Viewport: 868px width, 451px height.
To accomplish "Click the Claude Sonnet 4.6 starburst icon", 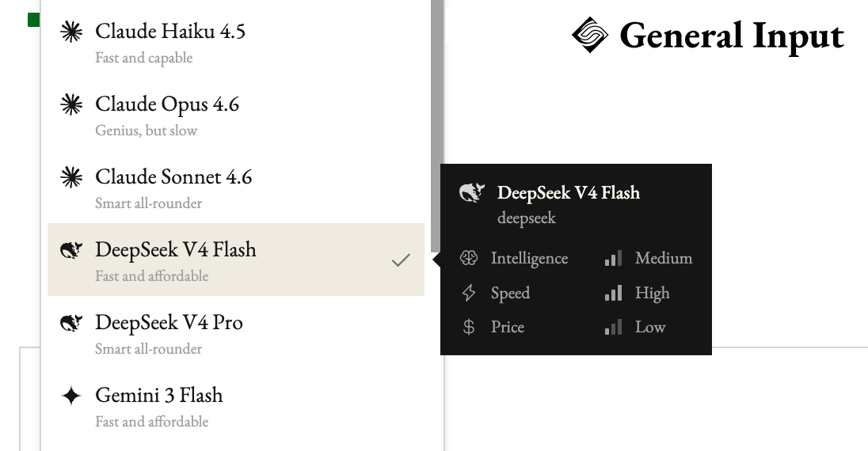I will [72, 177].
